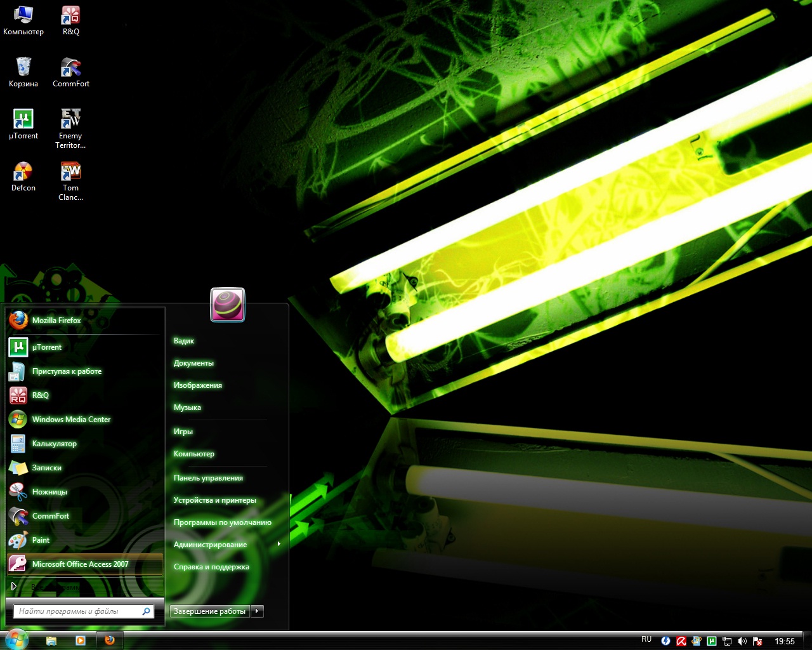Launch the R&Q desktop shortcut
This screenshot has width=812, height=650.
[x=70, y=20]
